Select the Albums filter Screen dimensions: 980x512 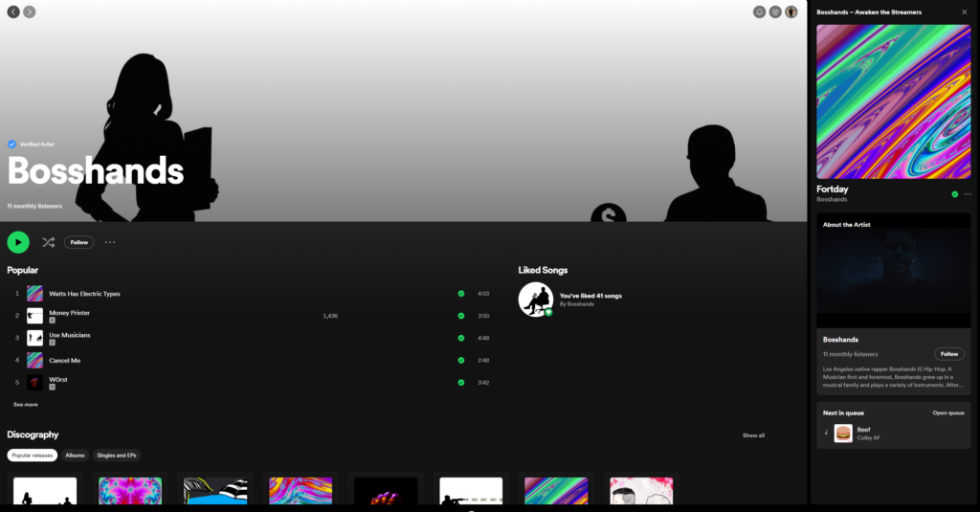click(75, 456)
